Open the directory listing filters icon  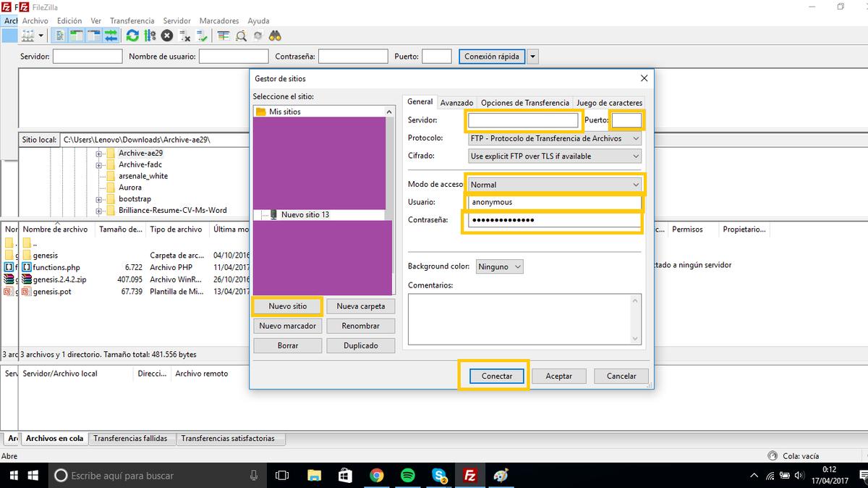224,35
